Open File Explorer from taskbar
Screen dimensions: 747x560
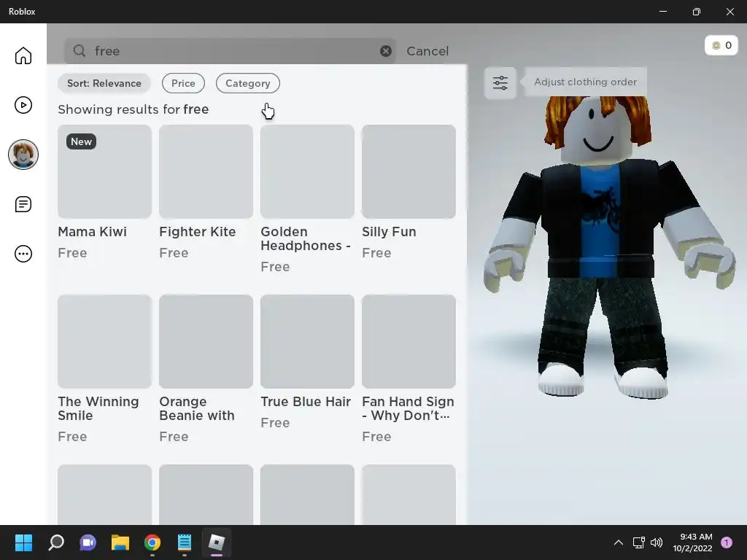[120, 542]
